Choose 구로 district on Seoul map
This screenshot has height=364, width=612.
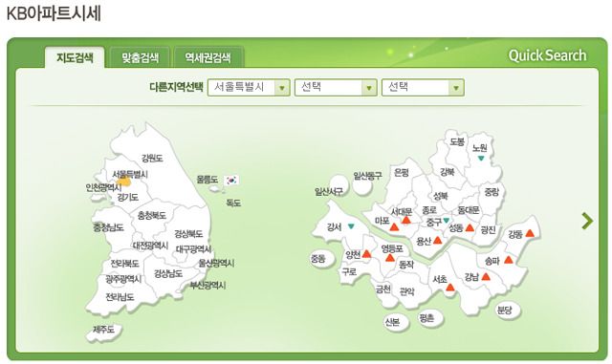(349, 271)
